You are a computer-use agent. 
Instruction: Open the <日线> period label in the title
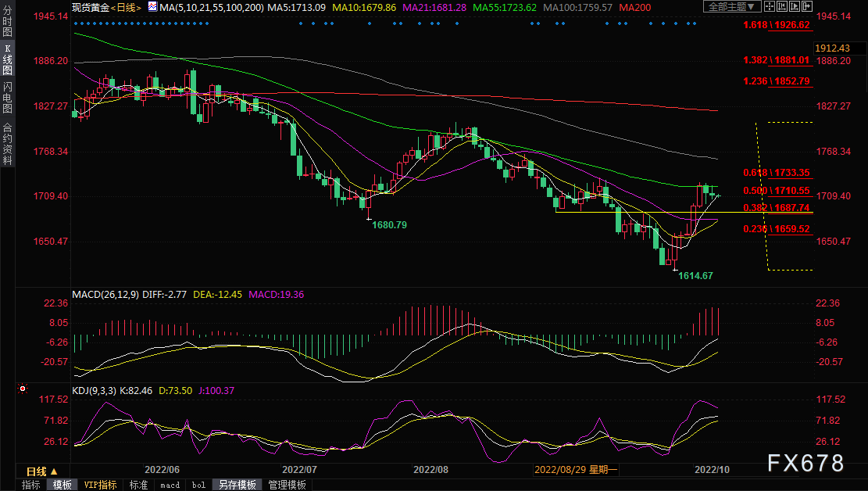pos(125,7)
